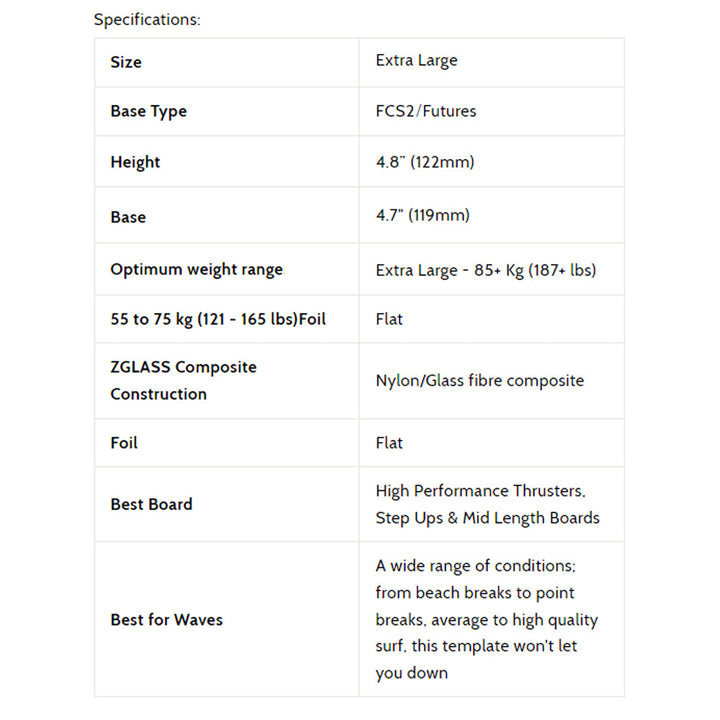This screenshot has height=720, width=720.
Task: Click the Extra Large size value
Action: pos(416,60)
